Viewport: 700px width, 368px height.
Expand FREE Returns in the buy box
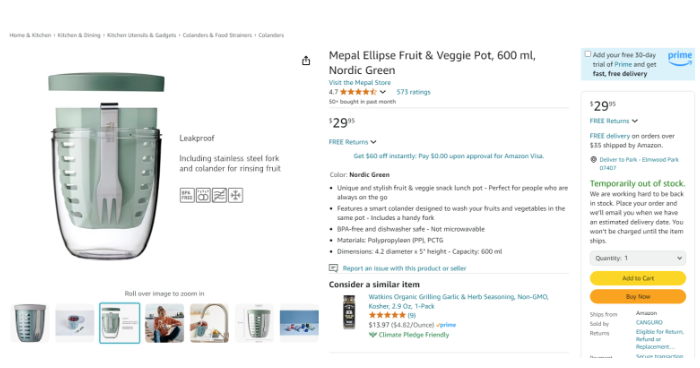point(613,121)
